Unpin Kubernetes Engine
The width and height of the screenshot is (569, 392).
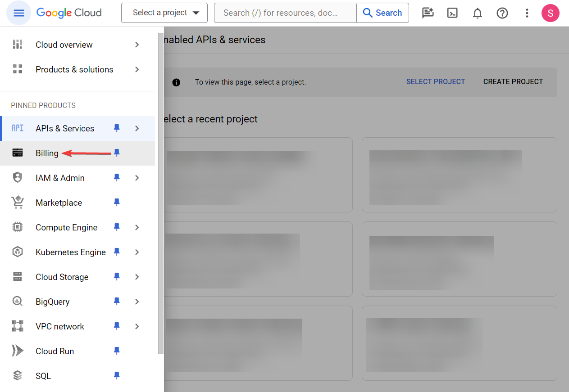tap(117, 252)
